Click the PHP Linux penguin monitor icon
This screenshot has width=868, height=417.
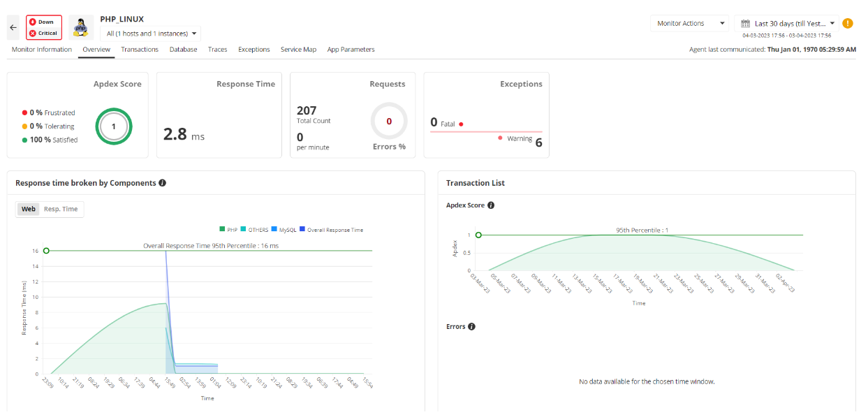[82, 27]
